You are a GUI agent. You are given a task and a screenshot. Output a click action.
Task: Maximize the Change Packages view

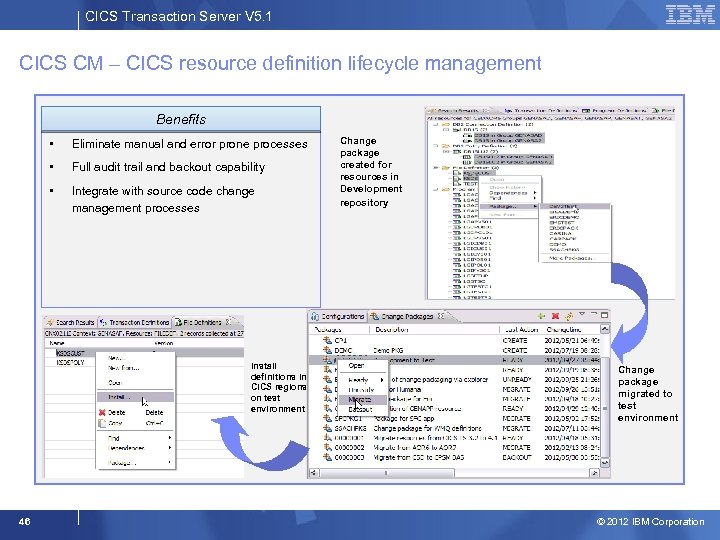604,315
